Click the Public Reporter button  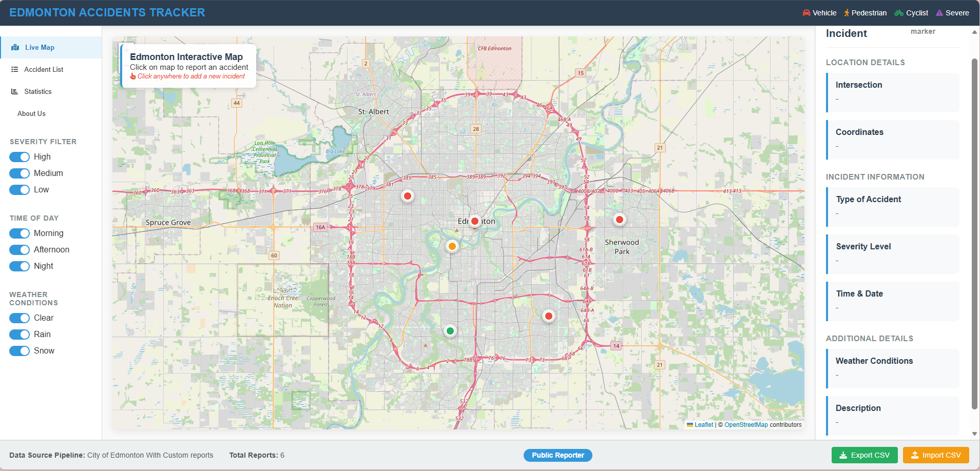pos(558,455)
